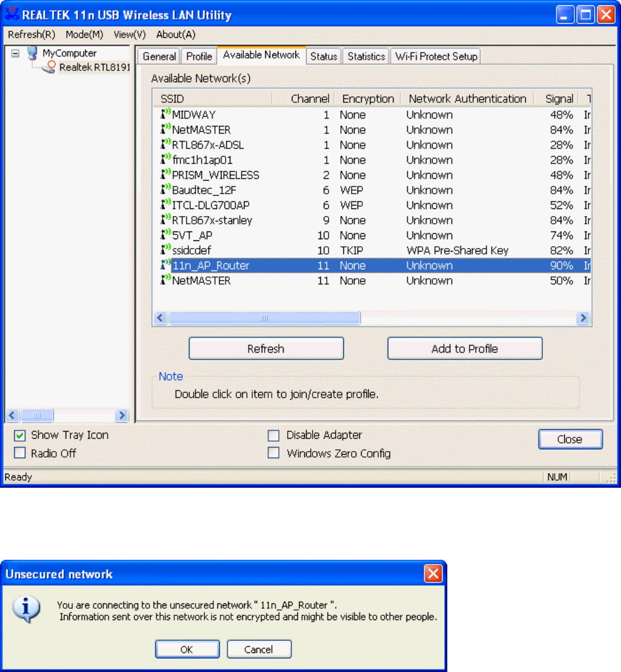Click the REALTEK app icon in title bar
Image resolution: width=621 pixels, height=672 pixels.
click(12, 15)
